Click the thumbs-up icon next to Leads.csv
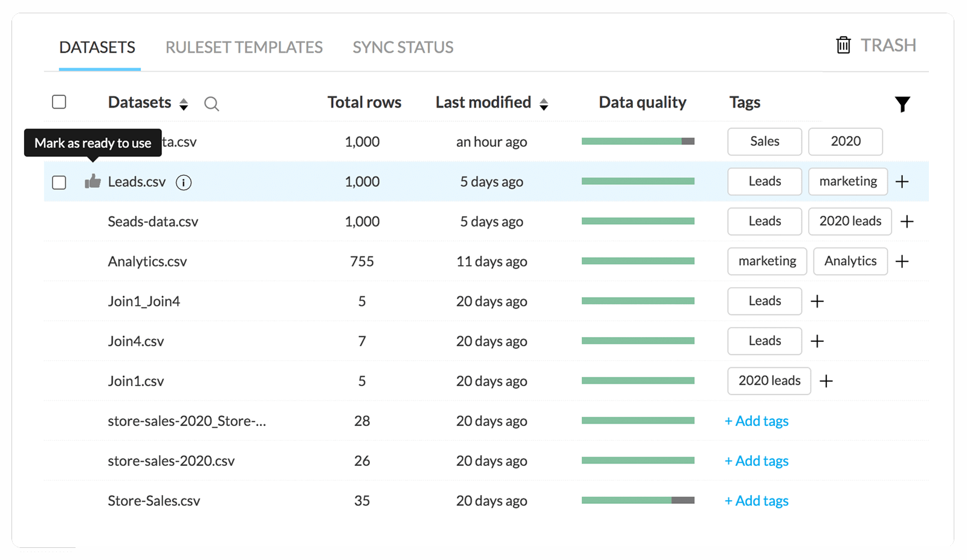967x560 pixels. (92, 181)
